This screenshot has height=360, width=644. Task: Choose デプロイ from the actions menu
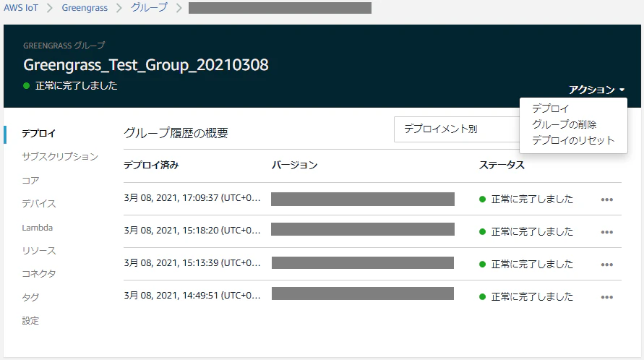tap(550, 108)
